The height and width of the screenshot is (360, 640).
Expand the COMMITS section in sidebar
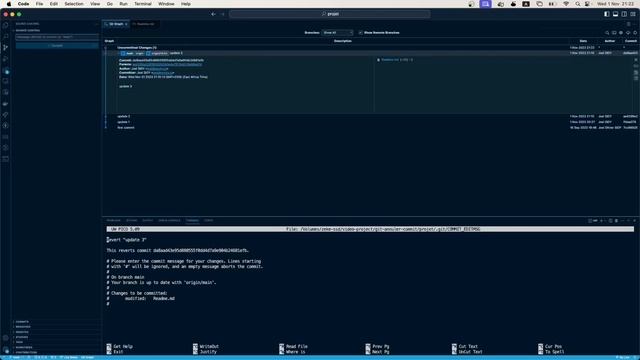22,322
